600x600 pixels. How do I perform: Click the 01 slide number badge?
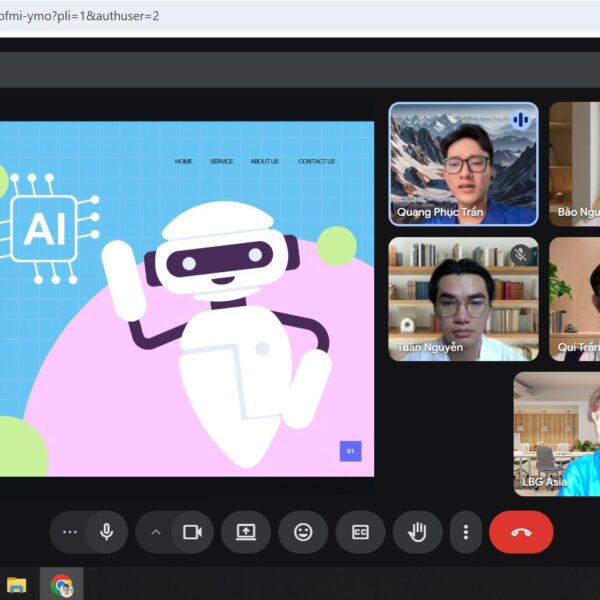tap(350, 451)
